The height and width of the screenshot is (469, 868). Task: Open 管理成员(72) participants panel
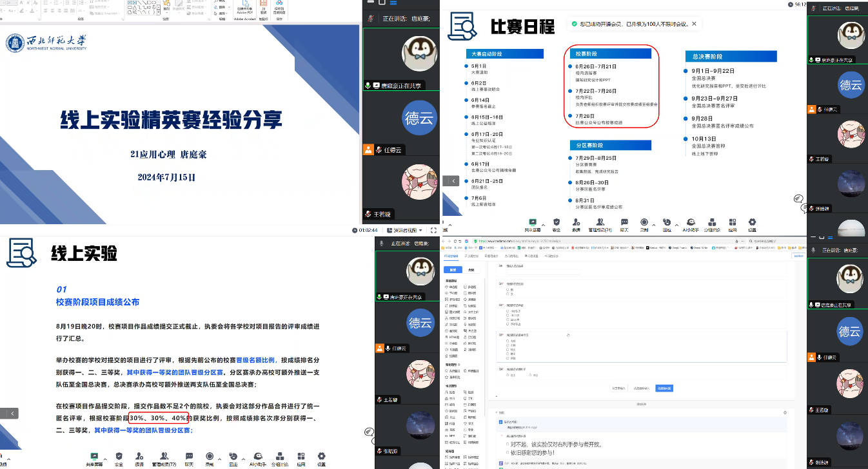[163, 457]
